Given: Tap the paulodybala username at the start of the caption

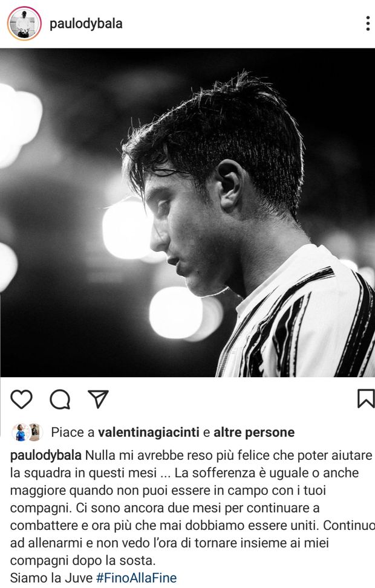Looking at the screenshot, I should pos(46,455).
